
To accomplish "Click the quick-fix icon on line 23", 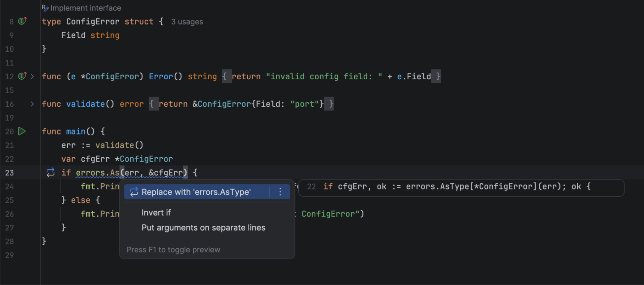I will pyautogui.click(x=51, y=172).
